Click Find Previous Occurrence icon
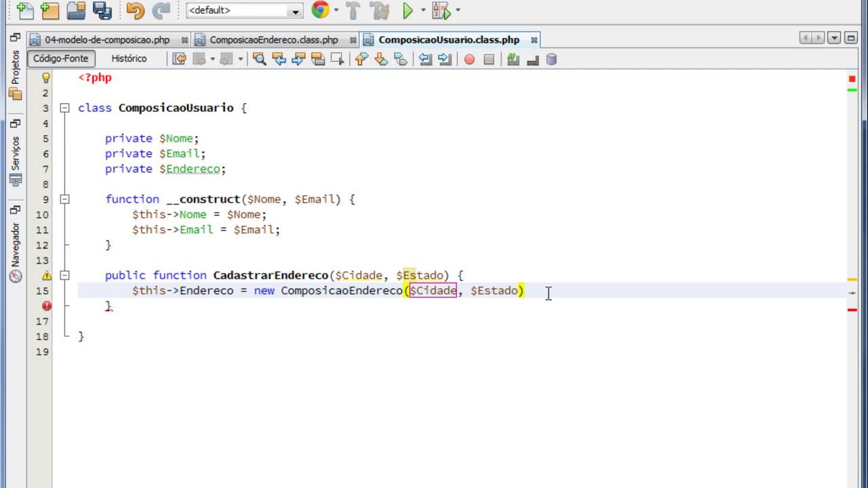 [x=279, y=59]
